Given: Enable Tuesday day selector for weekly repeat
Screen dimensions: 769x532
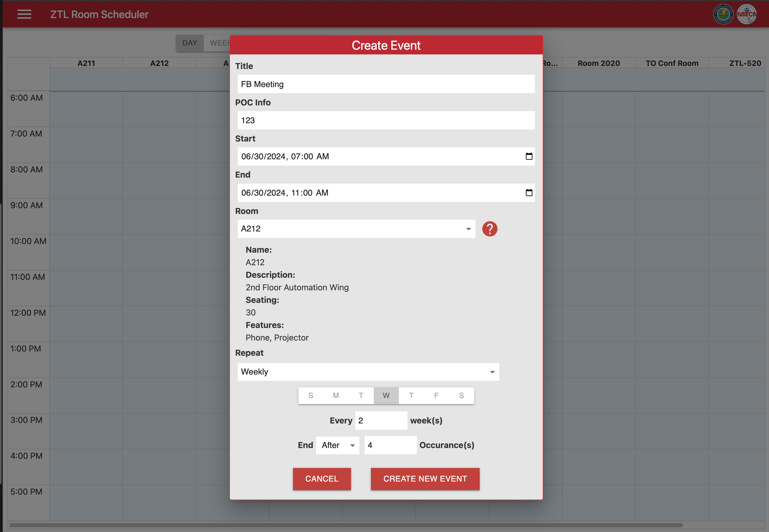Looking at the screenshot, I should [360, 395].
